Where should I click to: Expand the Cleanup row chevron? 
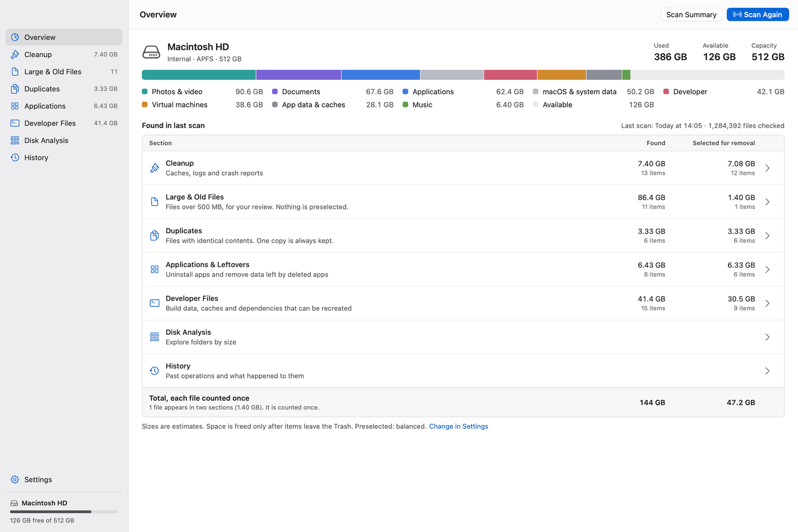(768, 168)
